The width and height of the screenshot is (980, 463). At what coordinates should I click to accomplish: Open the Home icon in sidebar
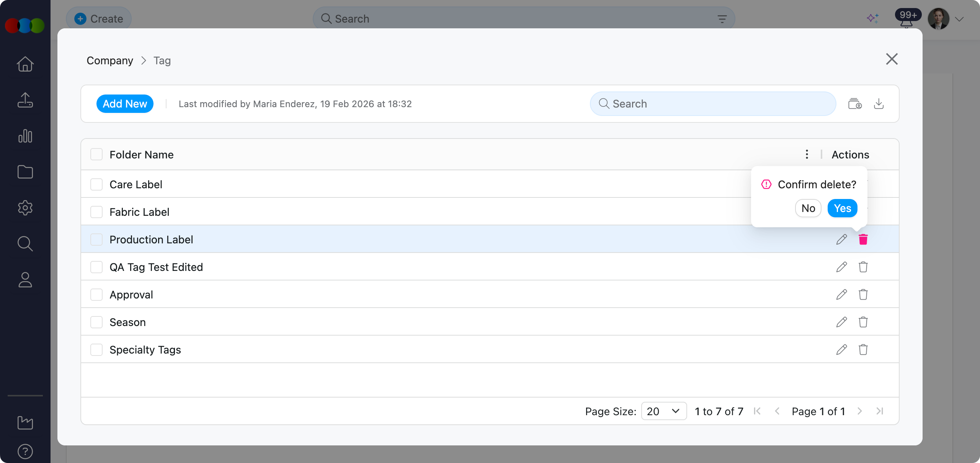(x=25, y=64)
